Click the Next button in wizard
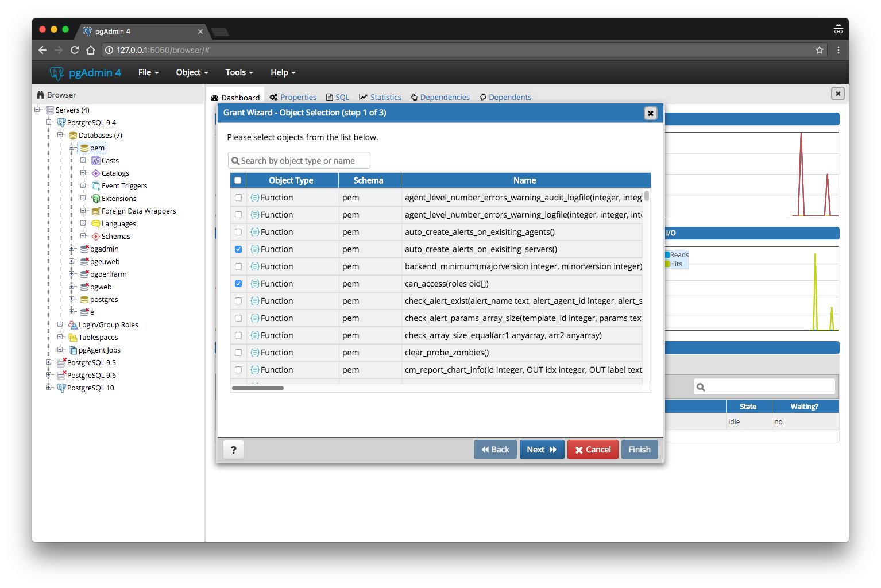Viewport: 881px width, 588px height. (x=542, y=450)
